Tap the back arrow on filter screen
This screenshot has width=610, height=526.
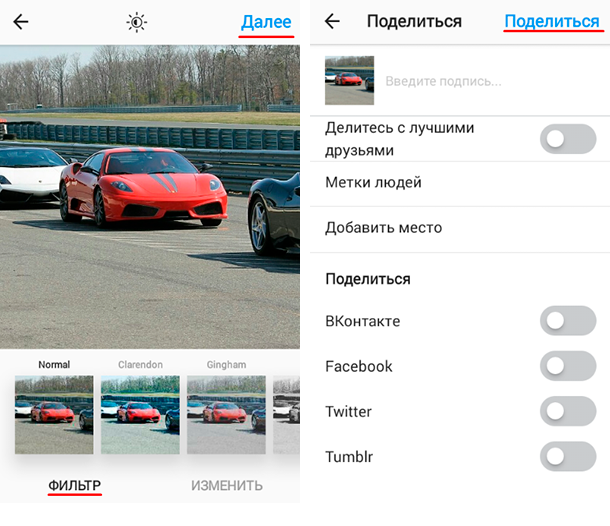tap(21, 22)
